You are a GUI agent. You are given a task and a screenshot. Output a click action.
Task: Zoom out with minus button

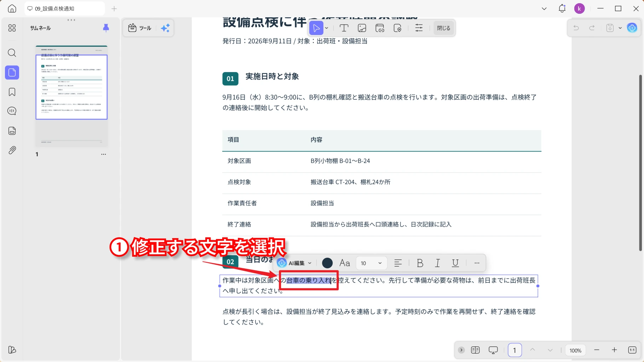597,350
